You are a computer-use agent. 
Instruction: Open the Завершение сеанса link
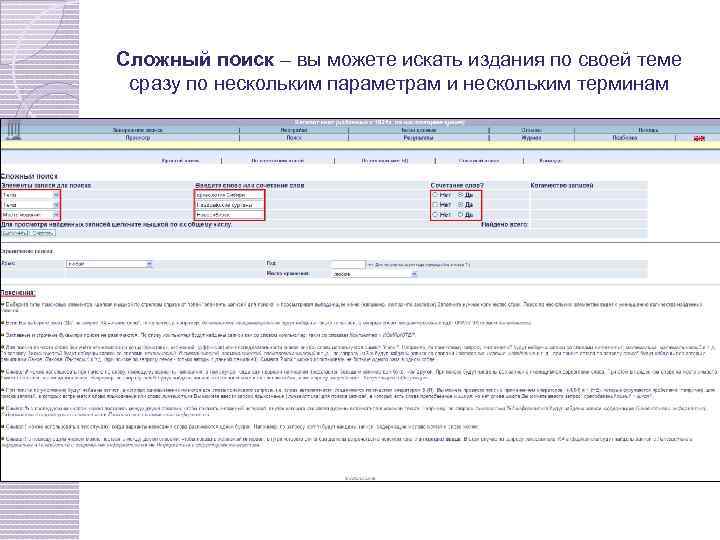click(137, 130)
